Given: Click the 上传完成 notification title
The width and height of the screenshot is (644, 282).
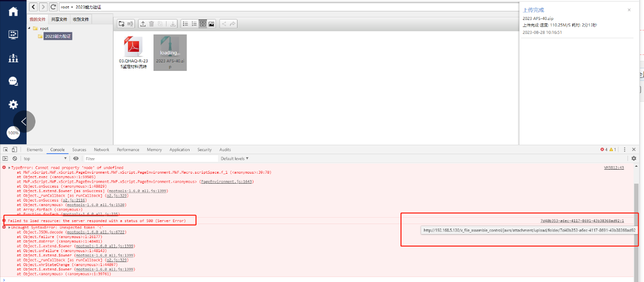Looking at the screenshot, I should (x=533, y=10).
